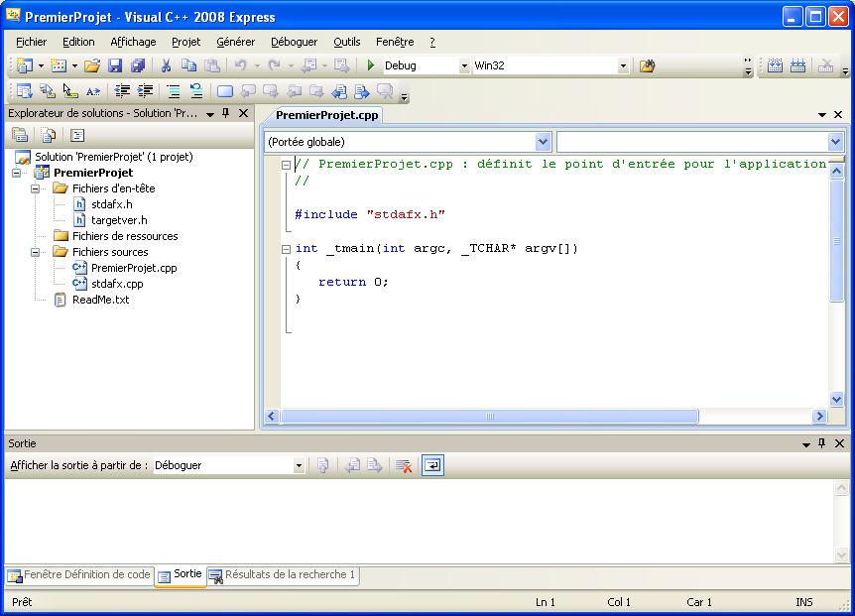Open the Générer menu
Screen dimensions: 855x616
[x=235, y=42]
